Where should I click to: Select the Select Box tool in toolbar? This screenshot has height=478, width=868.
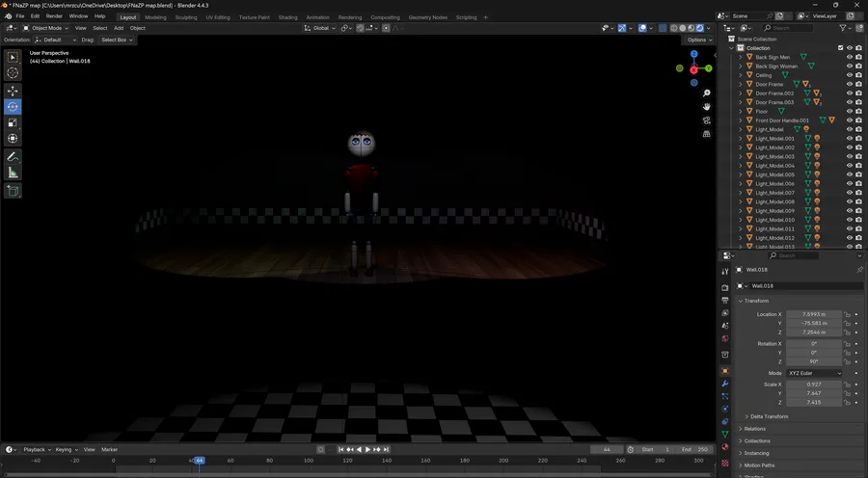(13, 58)
